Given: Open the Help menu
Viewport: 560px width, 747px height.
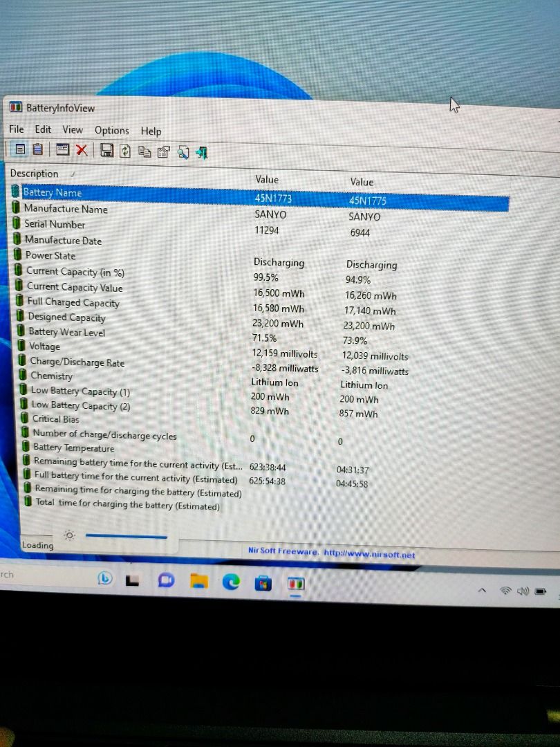Looking at the screenshot, I should click(151, 131).
